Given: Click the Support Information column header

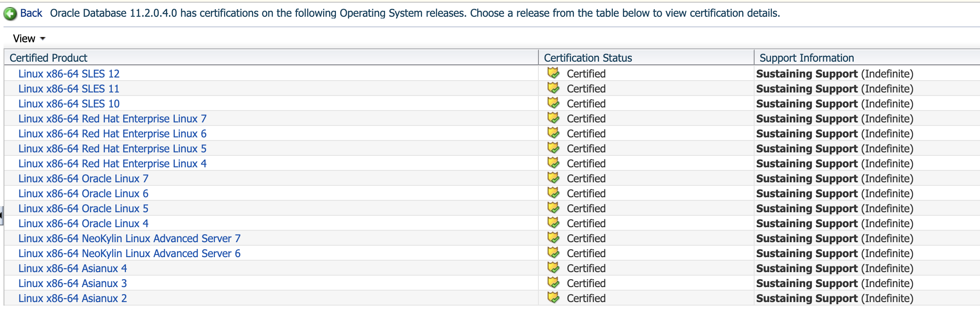Looking at the screenshot, I should [807, 58].
